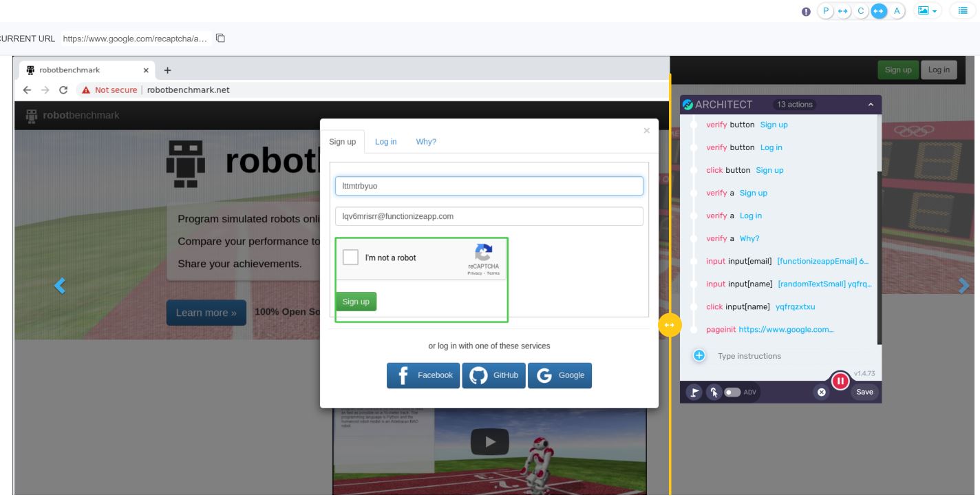This screenshot has height=504, width=980.
Task: Click the yellow split-view divider handle
Action: tap(670, 324)
